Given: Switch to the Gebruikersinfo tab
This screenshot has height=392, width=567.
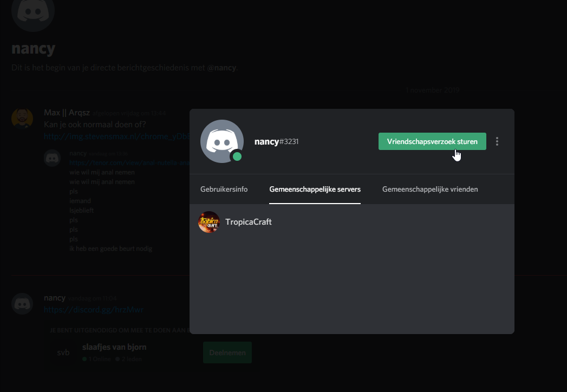Looking at the screenshot, I should [224, 190].
